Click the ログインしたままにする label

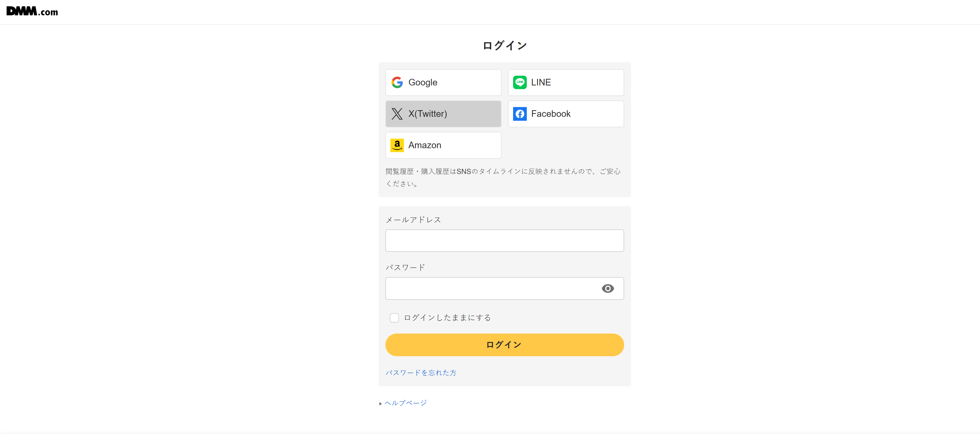pos(447,318)
